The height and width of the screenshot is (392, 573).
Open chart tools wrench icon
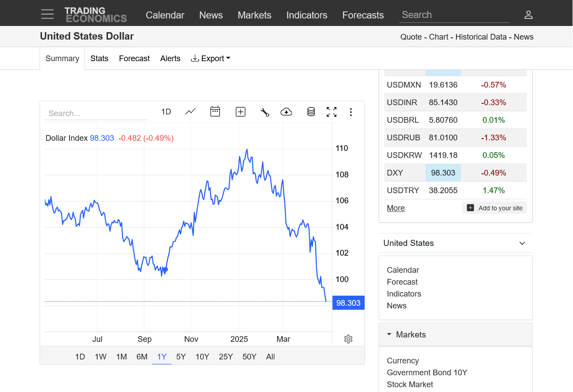(x=265, y=112)
